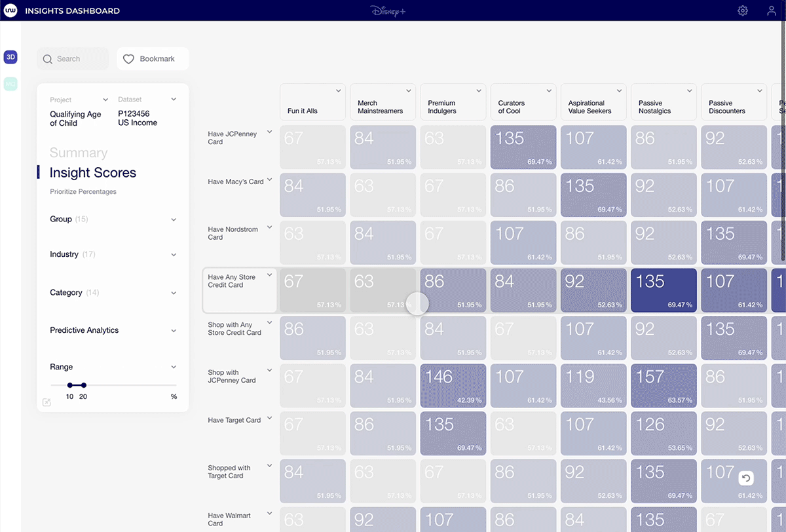Viewport: 786px width, 532px height.
Task: Switch to the Summary view
Action: pyautogui.click(x=79, y=153)
